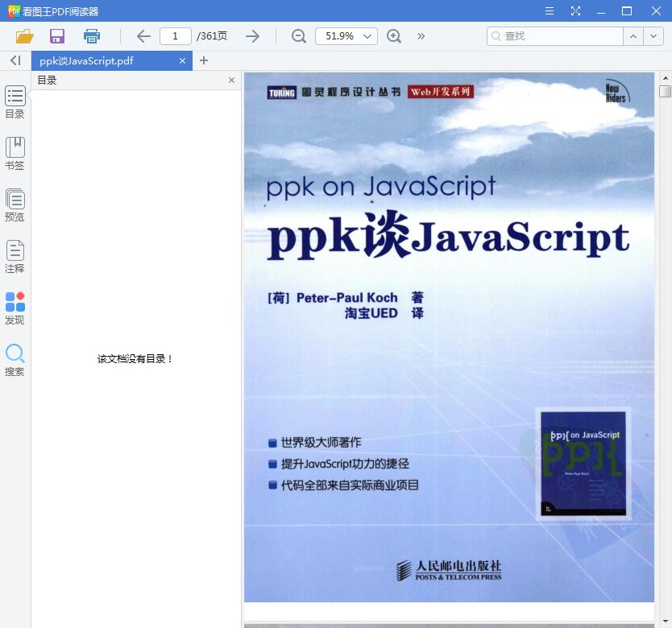Open the 书签 bookmarks sidebar
This screenshot has height=628, width=672.
tap(15, 153)
